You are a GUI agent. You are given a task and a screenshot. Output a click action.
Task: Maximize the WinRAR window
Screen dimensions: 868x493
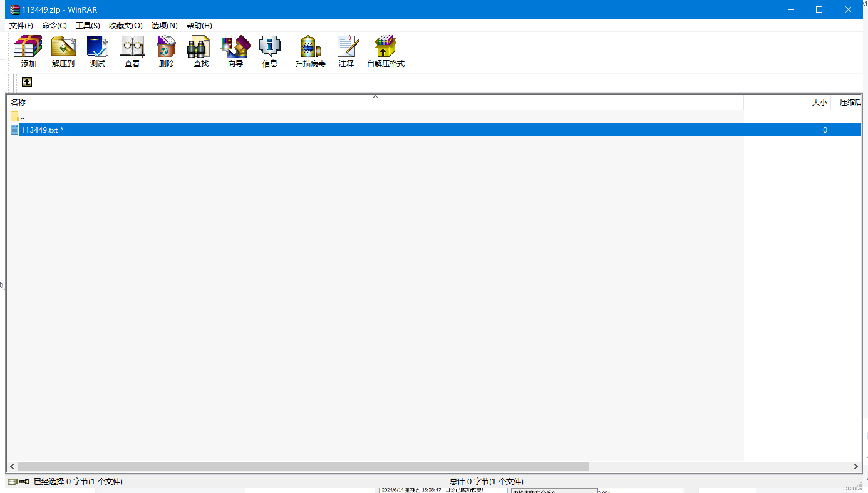click(819, 9)
